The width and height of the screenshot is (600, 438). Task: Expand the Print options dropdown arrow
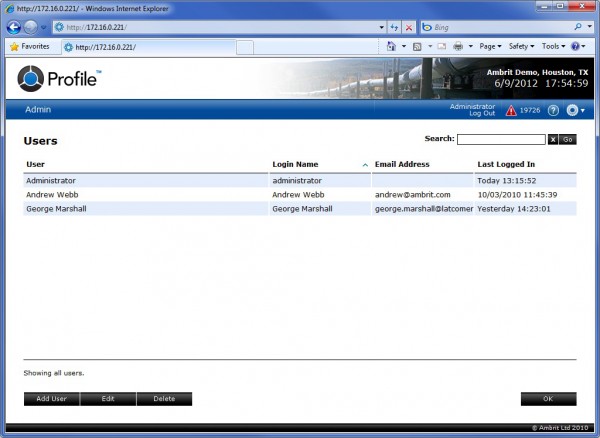[471, 46]
